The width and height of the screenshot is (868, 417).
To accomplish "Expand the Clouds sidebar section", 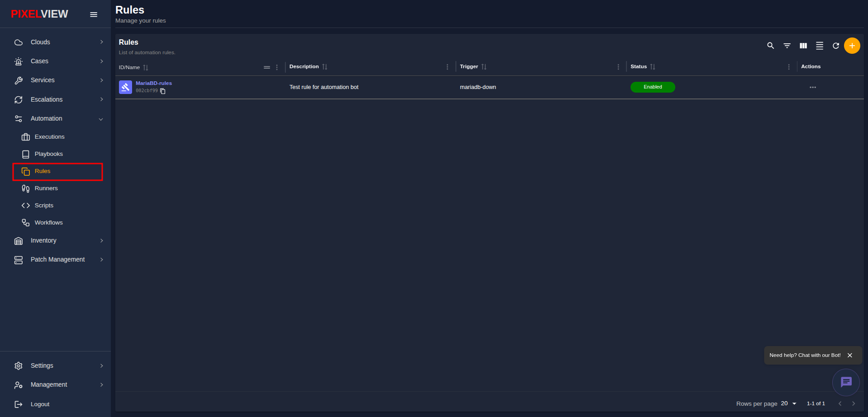I will point(58,42).
